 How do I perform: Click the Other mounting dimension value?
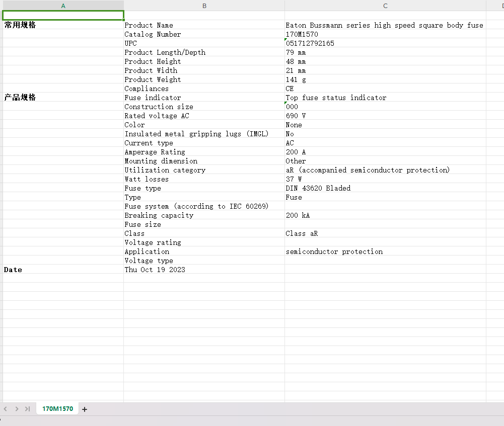coord(385,161)
